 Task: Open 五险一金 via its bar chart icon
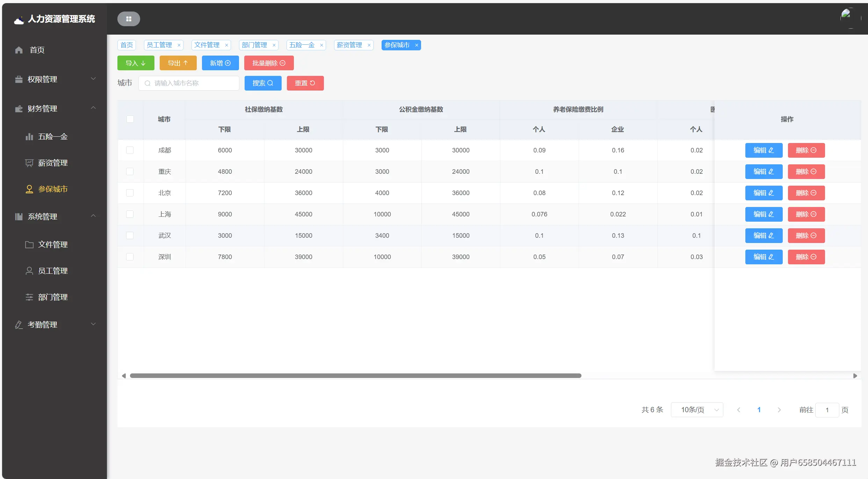[x=29, y=137]
